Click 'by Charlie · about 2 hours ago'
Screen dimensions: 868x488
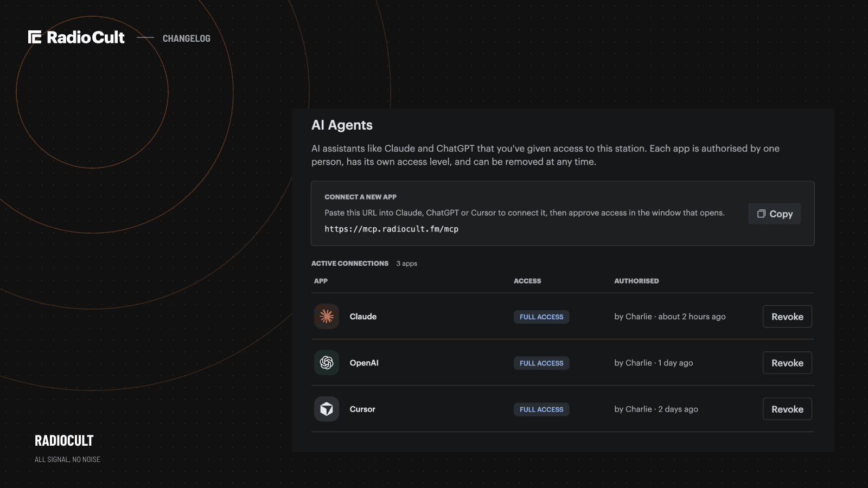click(670, 317)
